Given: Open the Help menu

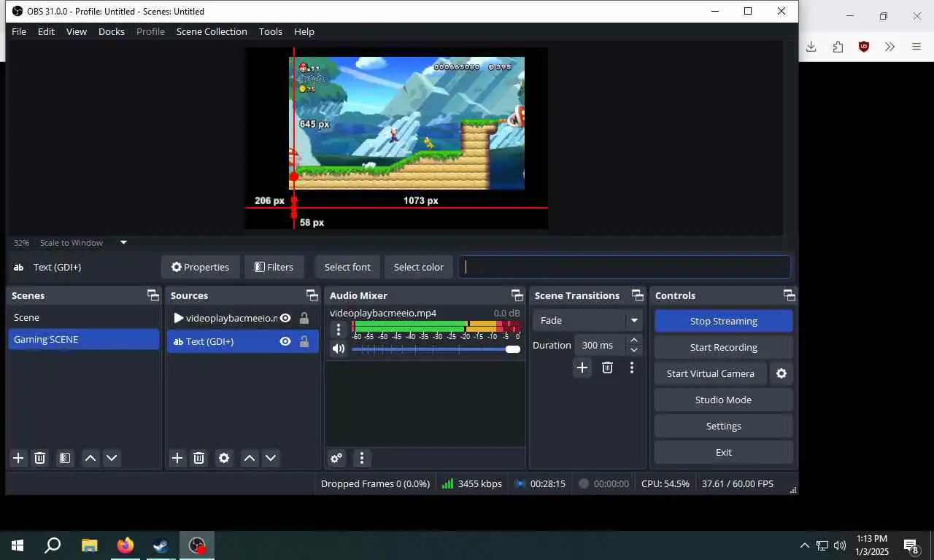Looking at the screenshot, I should (304, 31).
